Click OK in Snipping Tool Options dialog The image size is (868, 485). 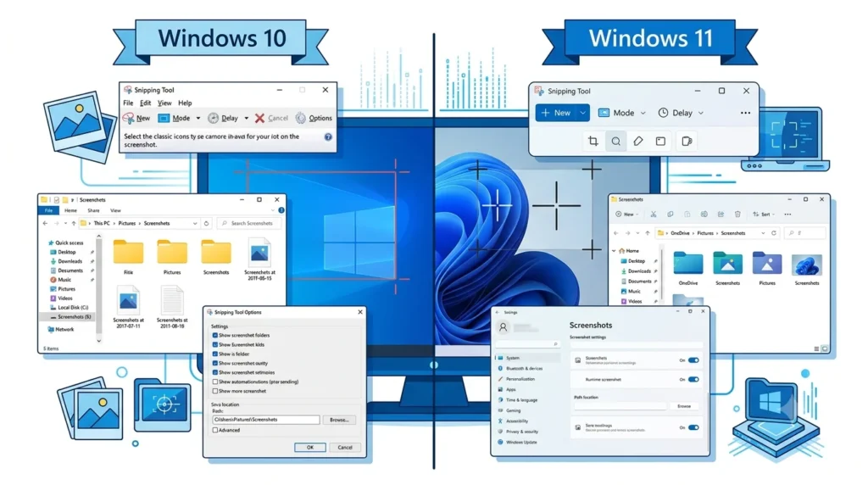pos(310,448)
